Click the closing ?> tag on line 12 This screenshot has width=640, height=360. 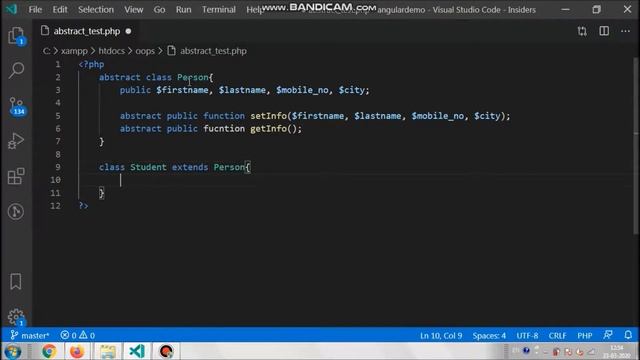(83, 206)
